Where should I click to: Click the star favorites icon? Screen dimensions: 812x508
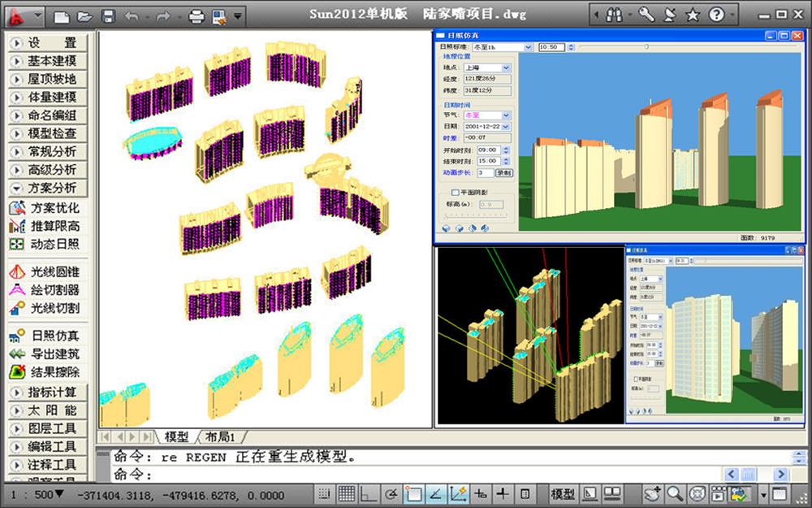693,15
